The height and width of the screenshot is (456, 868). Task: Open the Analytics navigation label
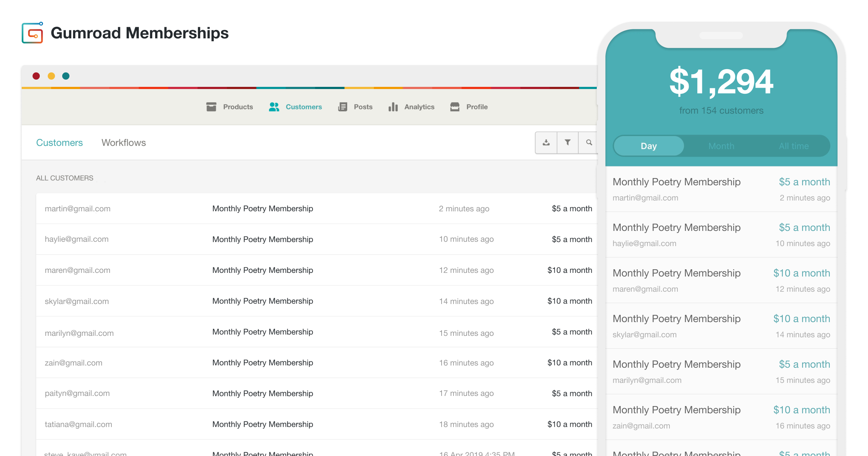coord(419,107)
